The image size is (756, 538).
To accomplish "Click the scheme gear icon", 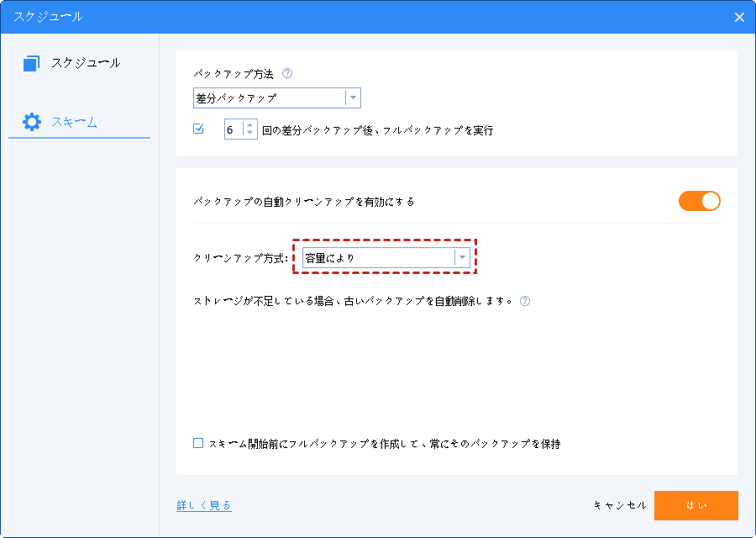I will click(x=32, y=122).
